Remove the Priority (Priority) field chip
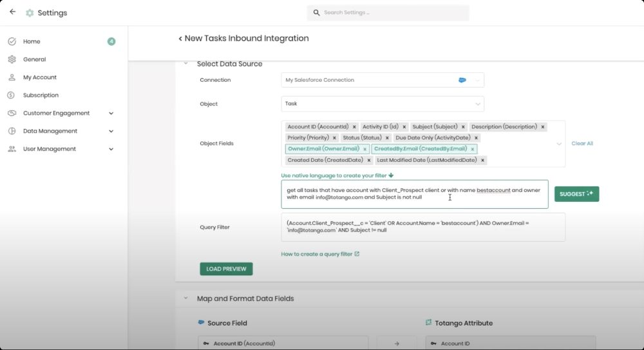Viewport: 644px width, 350px height. tap(334, 138)
